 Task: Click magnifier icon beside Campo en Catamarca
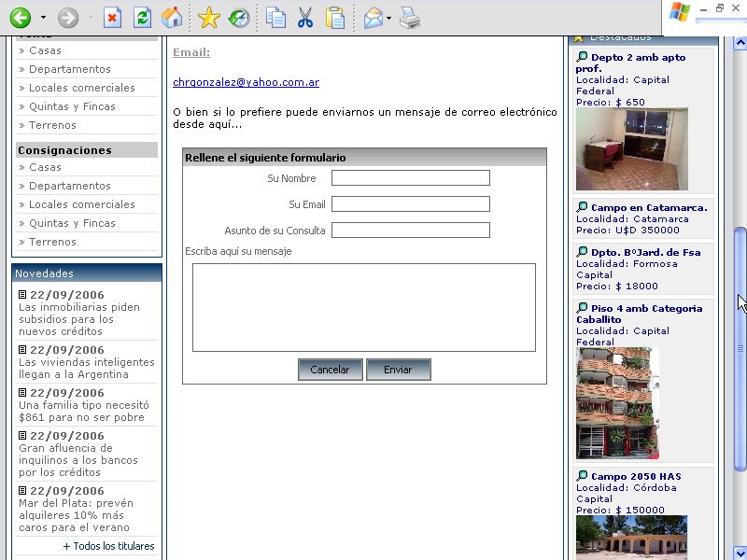point(582,207)
